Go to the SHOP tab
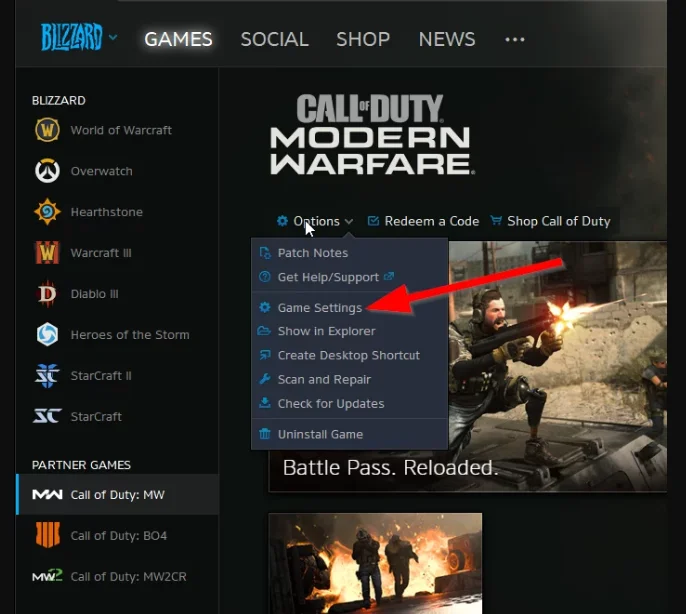686x614 pixels. point(363,39)
